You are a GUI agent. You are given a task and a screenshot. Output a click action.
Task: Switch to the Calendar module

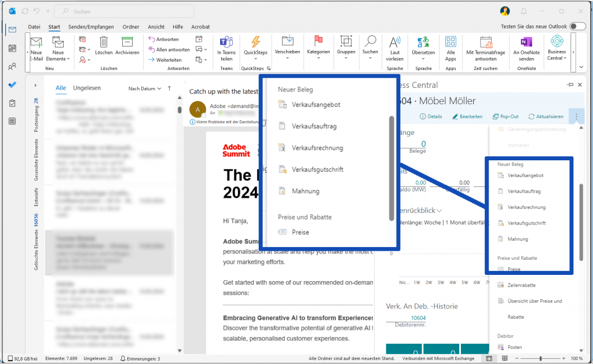[x=13, y=48]
